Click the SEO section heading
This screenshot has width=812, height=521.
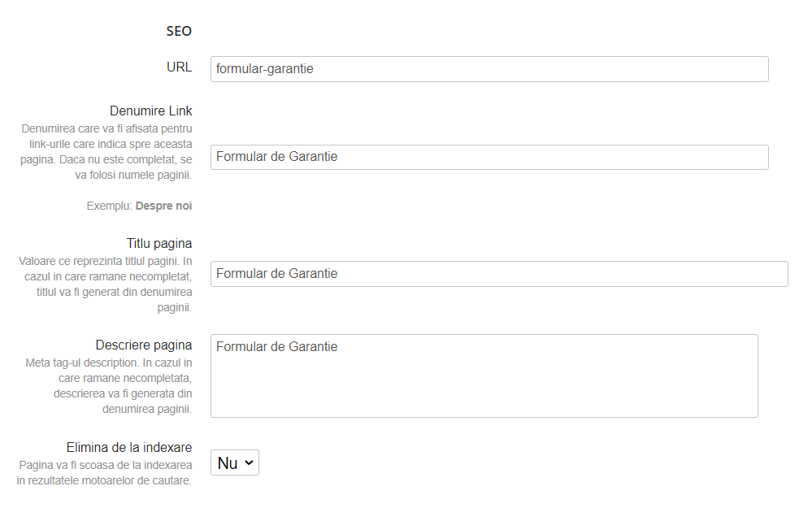[180, 31]
